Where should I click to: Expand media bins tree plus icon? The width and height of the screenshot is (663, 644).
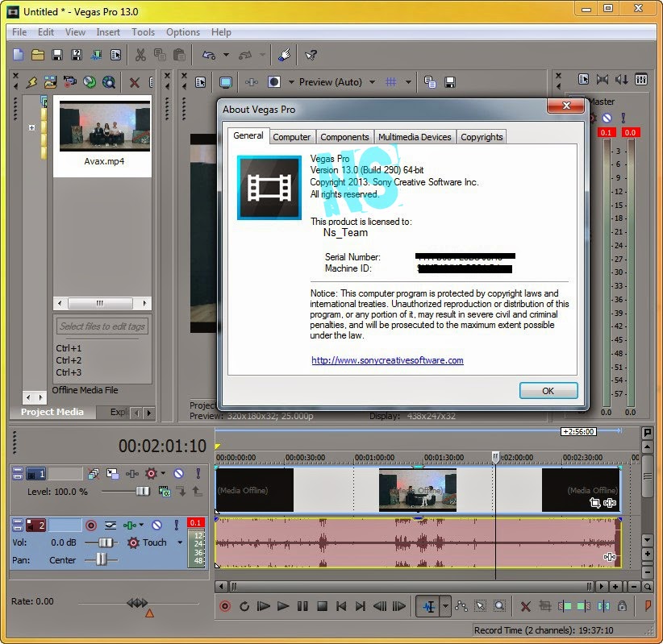pos(31,127)
